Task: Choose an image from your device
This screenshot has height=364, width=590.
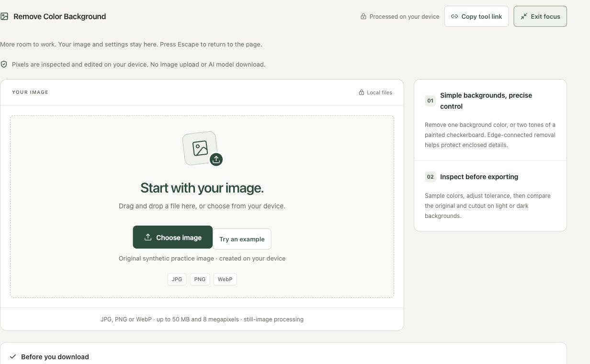Action: [x=172, y=237]
